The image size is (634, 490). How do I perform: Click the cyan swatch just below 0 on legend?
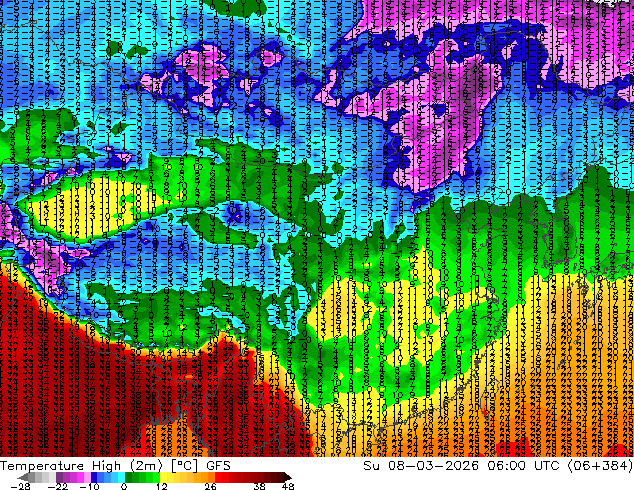click(x=121, y=477)
